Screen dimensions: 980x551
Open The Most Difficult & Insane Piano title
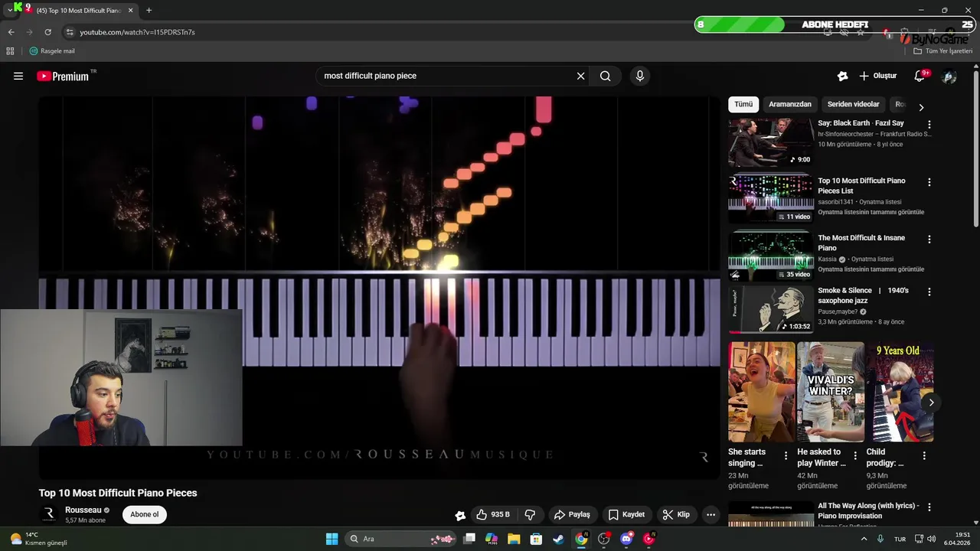[861, 243]
